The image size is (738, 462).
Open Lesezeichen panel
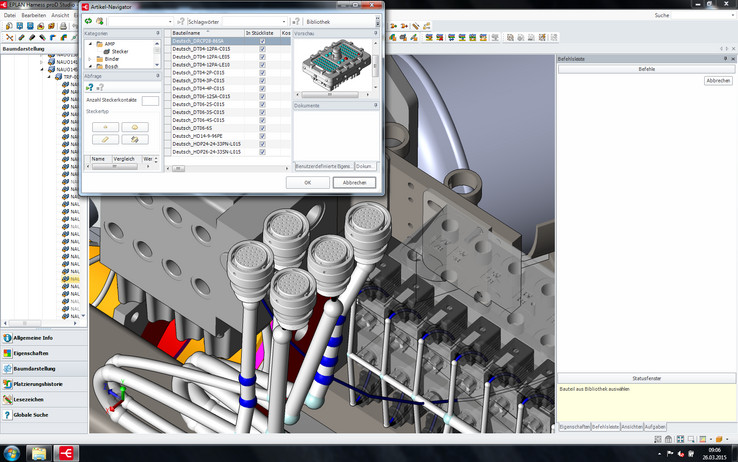(44, 399)
